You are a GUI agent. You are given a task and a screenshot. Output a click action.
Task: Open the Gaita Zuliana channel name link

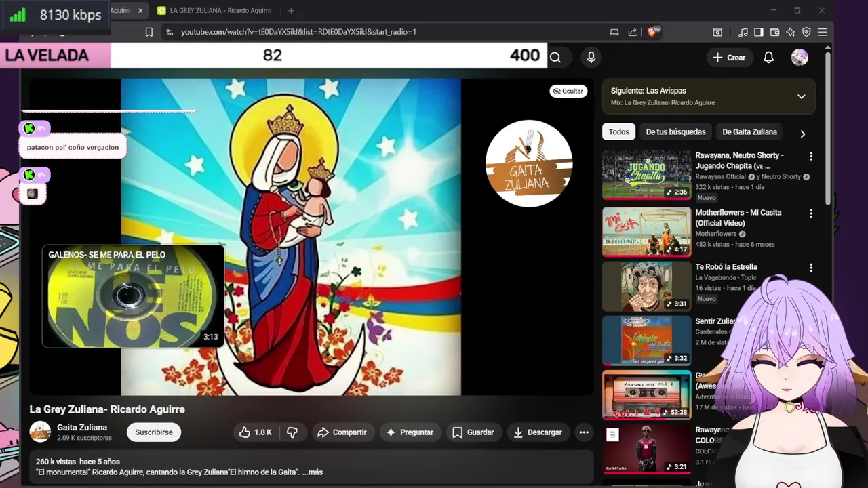tap(82, 428)
